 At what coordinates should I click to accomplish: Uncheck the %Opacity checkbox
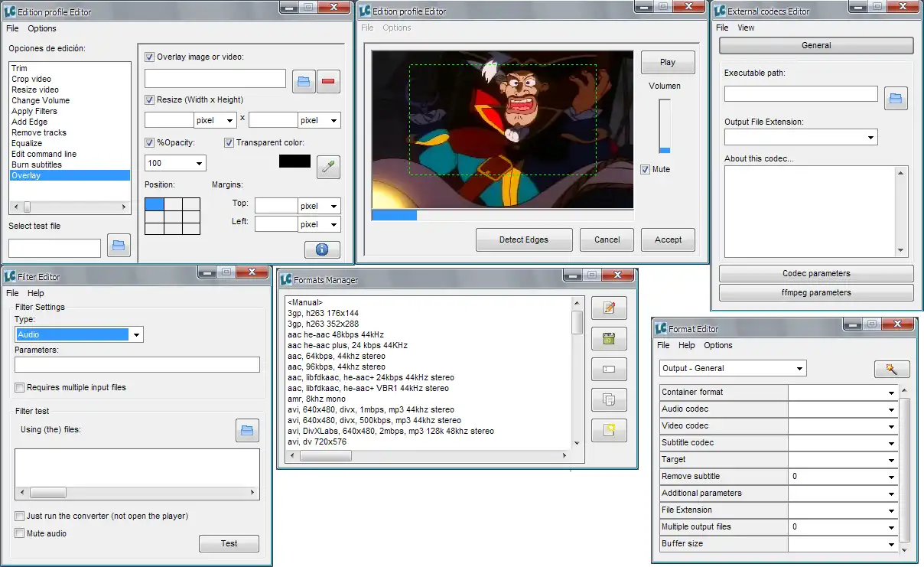(x=150, y=142)
